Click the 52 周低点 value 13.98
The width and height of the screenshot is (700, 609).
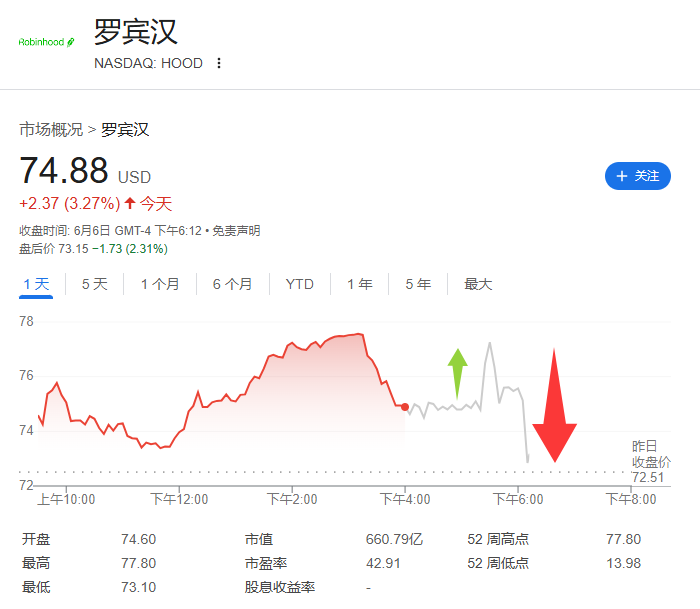pyautogui.click(x=623, y=563)
